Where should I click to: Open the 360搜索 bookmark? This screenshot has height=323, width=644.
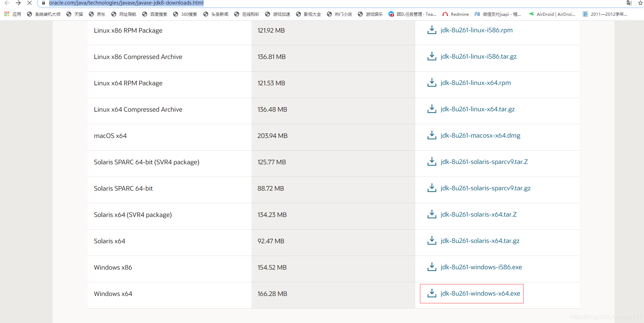(x=185, y=14)
